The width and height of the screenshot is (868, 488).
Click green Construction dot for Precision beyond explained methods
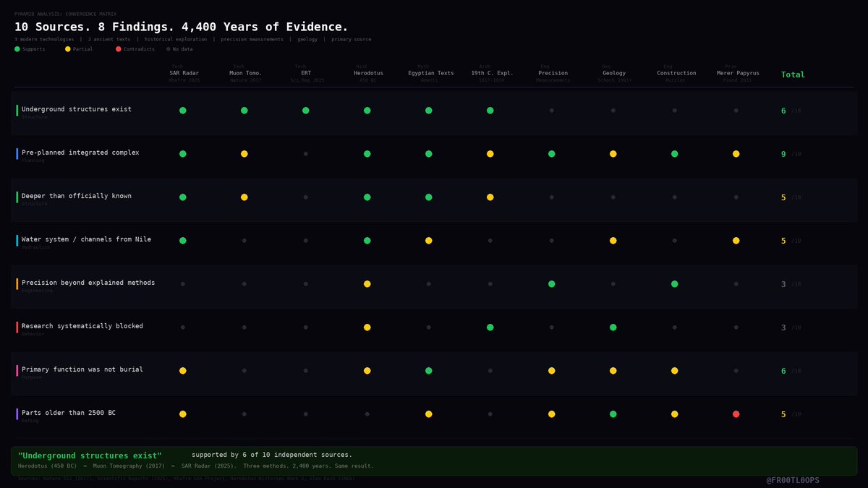pos(675,284)
